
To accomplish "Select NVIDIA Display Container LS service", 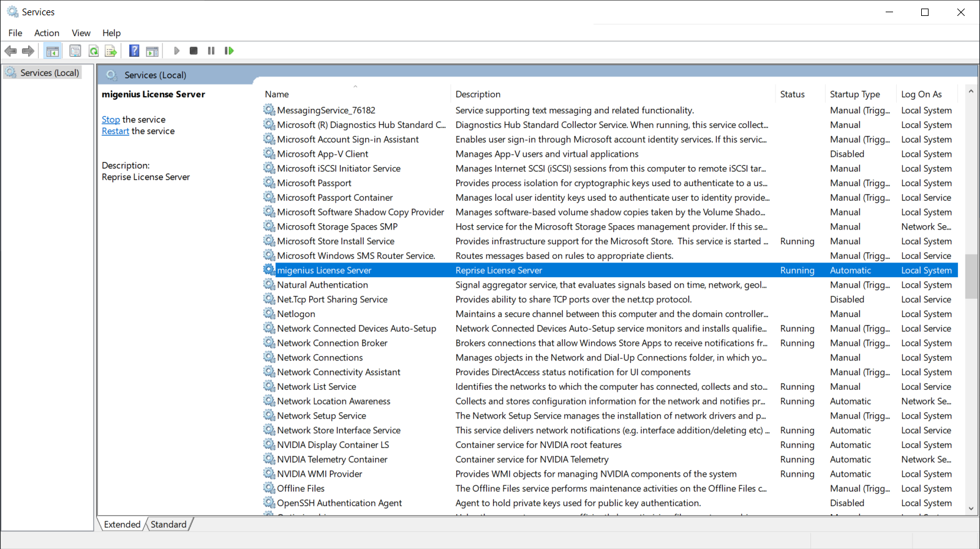I will [x=333, y=445].
